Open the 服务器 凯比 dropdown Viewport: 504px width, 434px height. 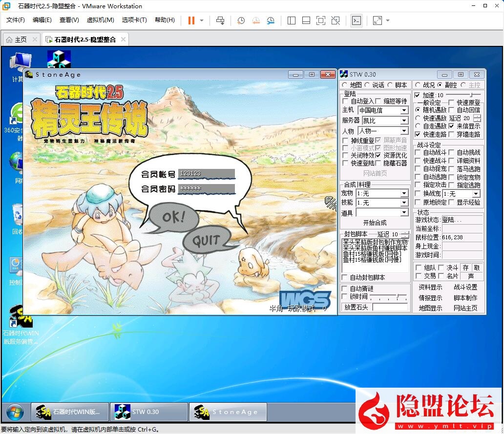coord(404,121)
